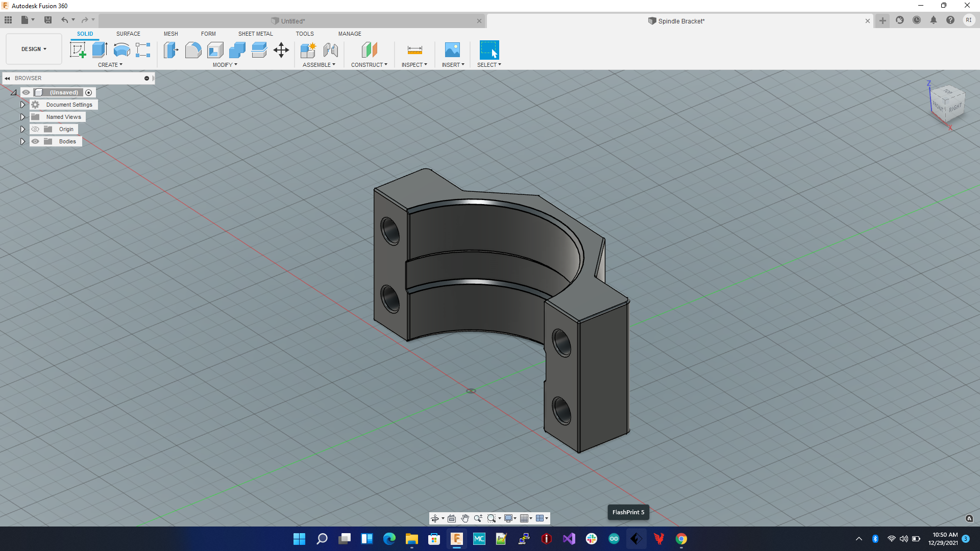Switch to the MANAGE tab
The width and height of the screenshot is (980, 551).
(350, 34)
